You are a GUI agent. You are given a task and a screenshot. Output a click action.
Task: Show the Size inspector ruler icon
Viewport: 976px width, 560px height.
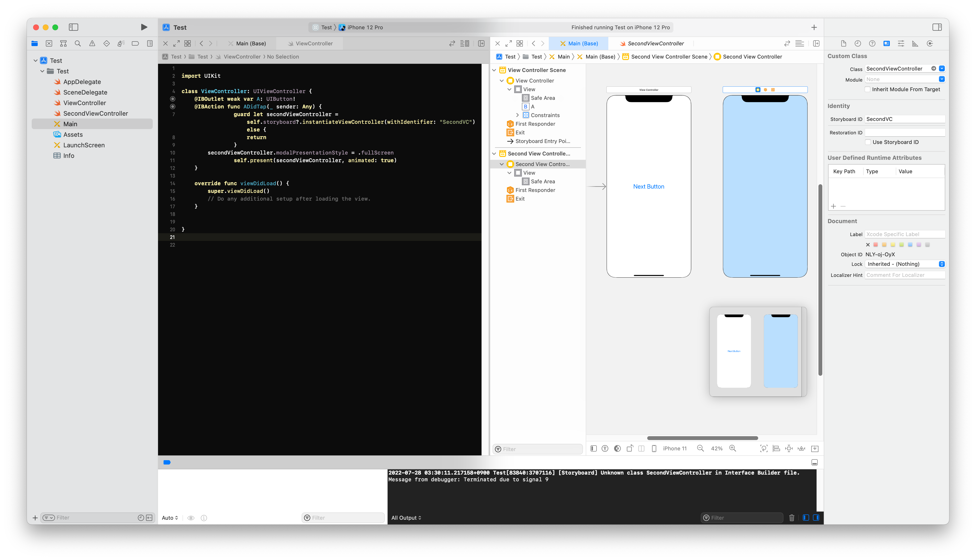pyautogui.click(x=915, y=43)
